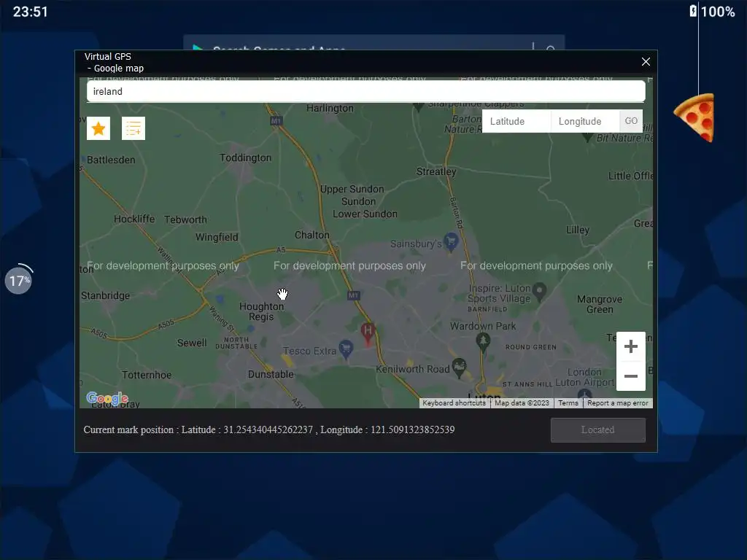Select the Wardown Park tree marker
The image size is (747, 560).
click(x=483, y=342)
